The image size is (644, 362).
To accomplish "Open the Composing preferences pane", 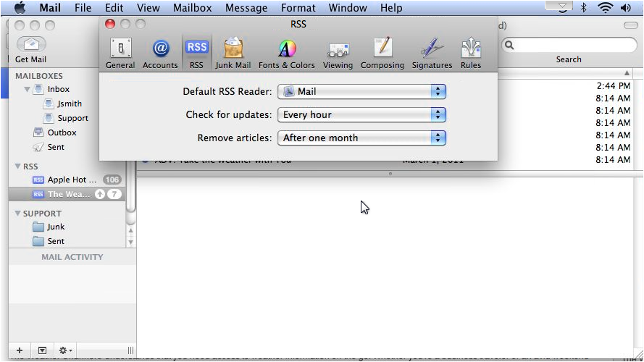I will tap(382, 54).
